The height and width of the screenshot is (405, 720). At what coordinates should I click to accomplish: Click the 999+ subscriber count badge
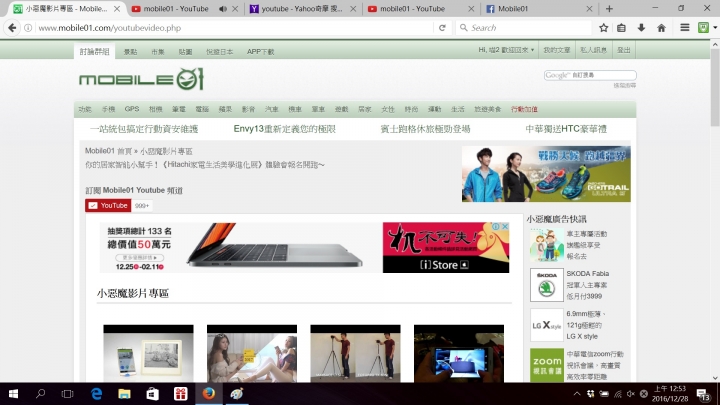click(142, 206)
